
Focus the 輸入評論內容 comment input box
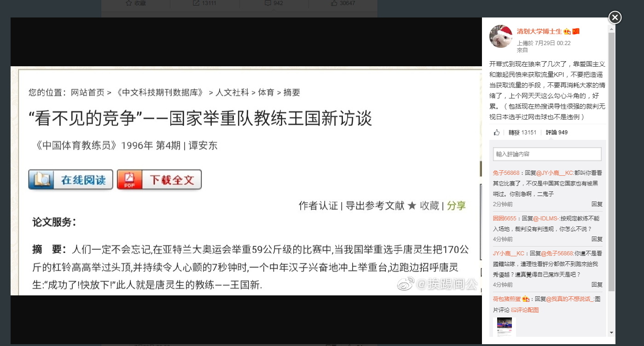(x=547, y=154)
